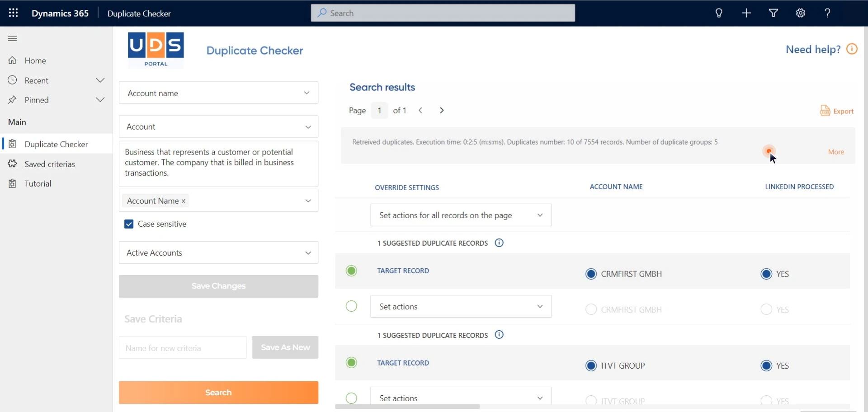
Task: Collapse the Recent section chevron
Action: (100, 80)
